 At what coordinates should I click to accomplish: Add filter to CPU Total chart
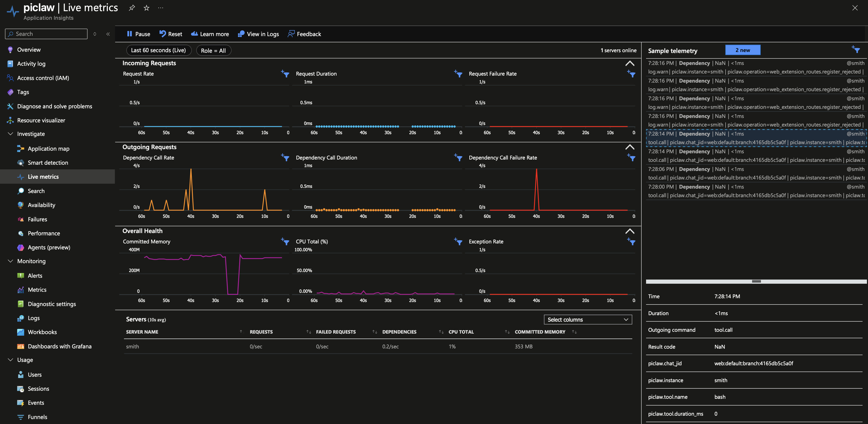[458, 241]
